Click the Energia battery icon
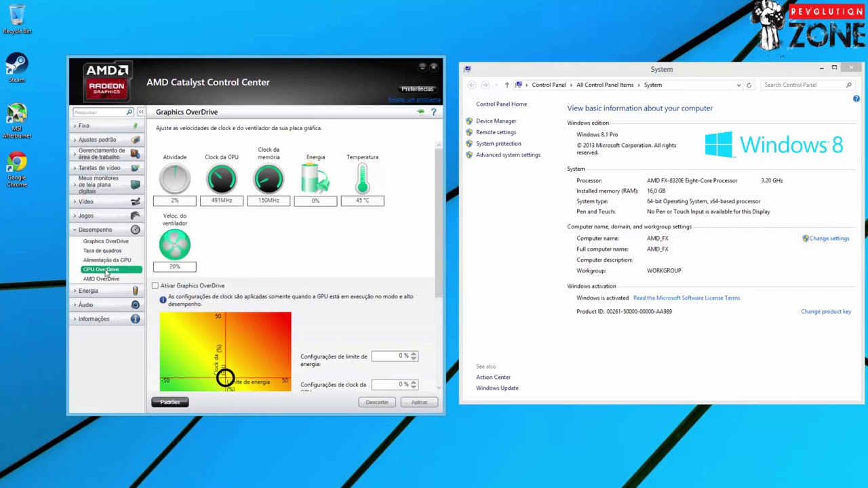 (x=315, y=179)
